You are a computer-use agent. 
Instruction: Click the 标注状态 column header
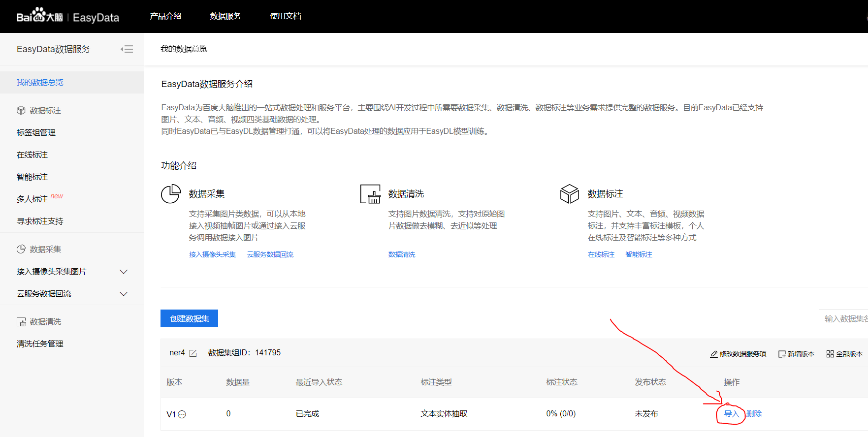click(x=562, y=382)
